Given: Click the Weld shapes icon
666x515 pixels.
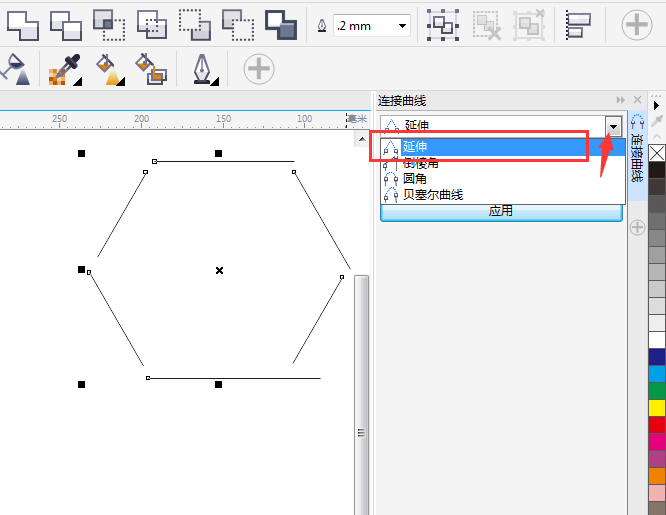Looking at the screenshot, I should (23, 24).
